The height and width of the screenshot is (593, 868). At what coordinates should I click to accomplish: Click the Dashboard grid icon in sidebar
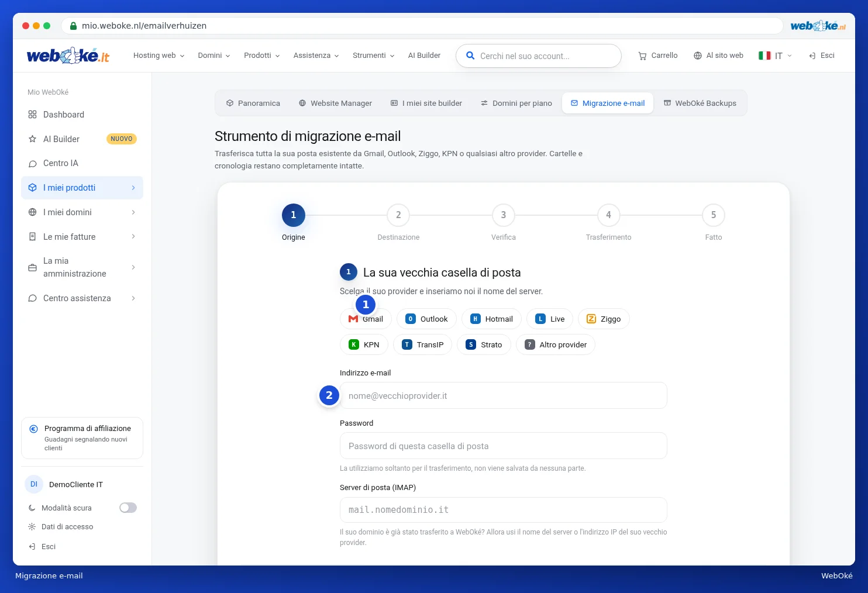tap(33, 115)
